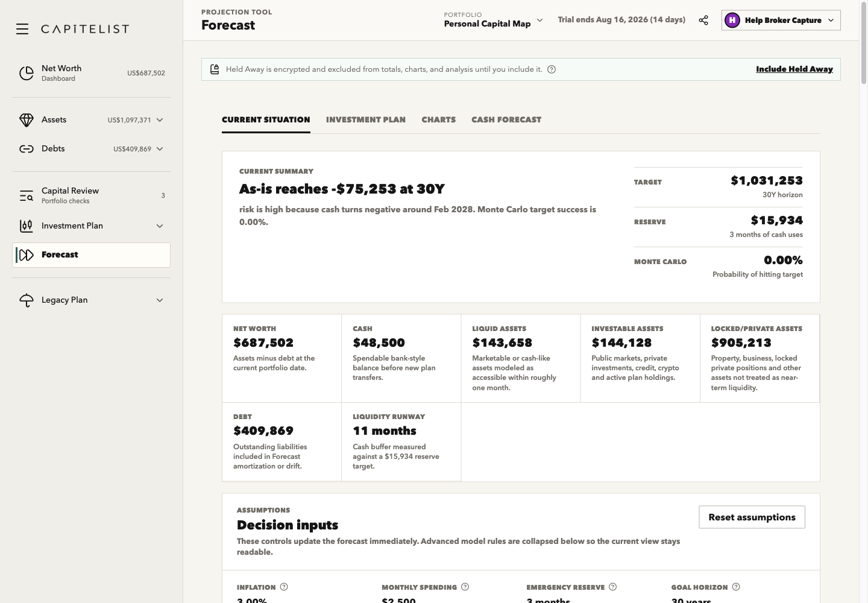The image size is (868, 603).
Task: Open the Personal Capital Map portfolio dropdown
Action: coord(494,20)
